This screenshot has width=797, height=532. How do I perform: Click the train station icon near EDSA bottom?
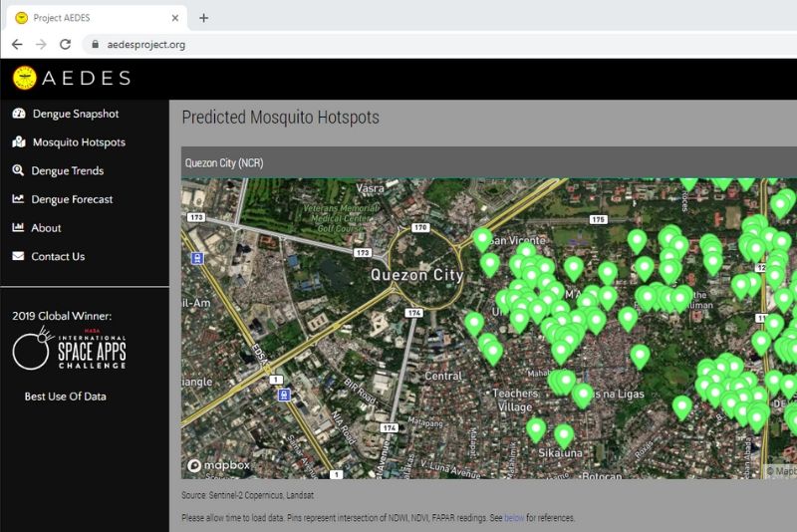(284, 395)
